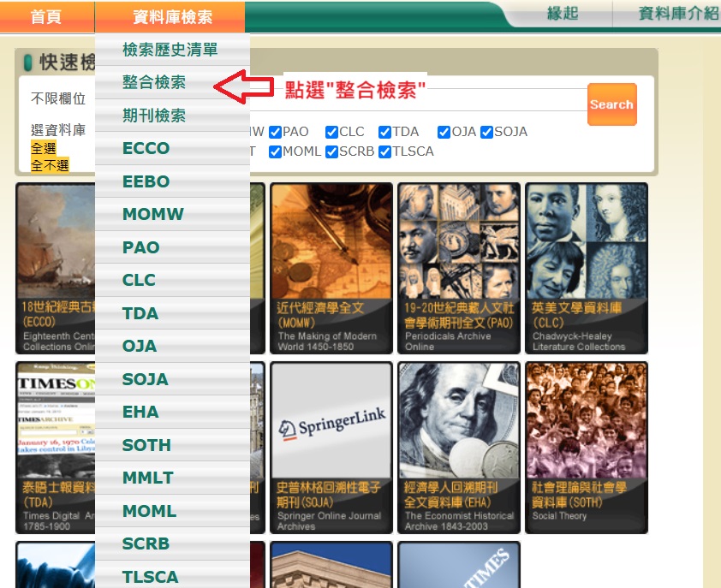The image size is (721, 588).
Task: Click the 全不選 deselect-all link
Action: pyautogui.click(x=51, y=164)
